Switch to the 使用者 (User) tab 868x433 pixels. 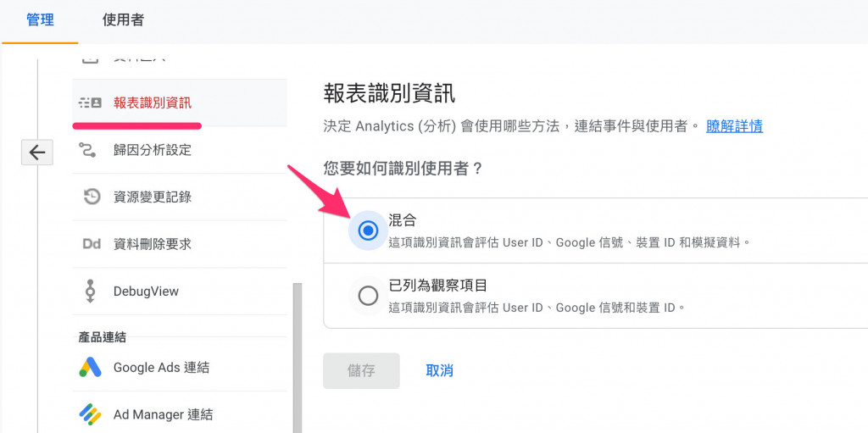tap(123, 20)
